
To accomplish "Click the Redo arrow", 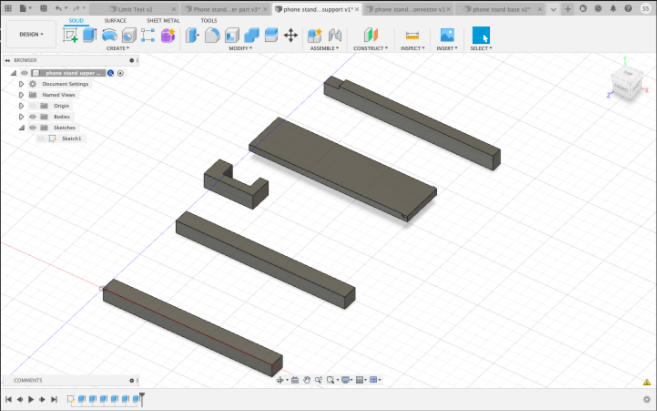I will point(76,8).
